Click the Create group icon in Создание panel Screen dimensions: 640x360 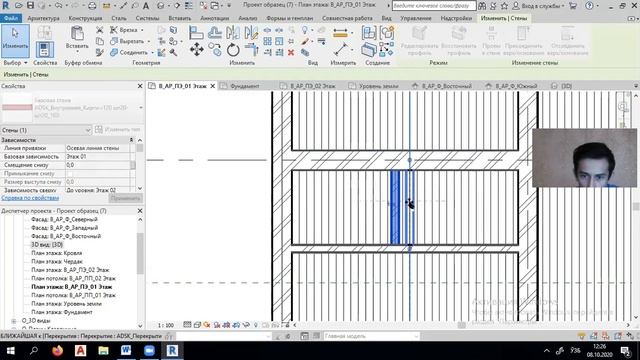[387, 32]
